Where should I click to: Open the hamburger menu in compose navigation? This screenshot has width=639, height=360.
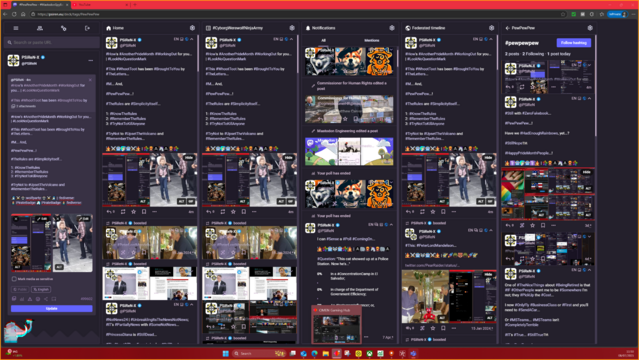pos(16,28)
